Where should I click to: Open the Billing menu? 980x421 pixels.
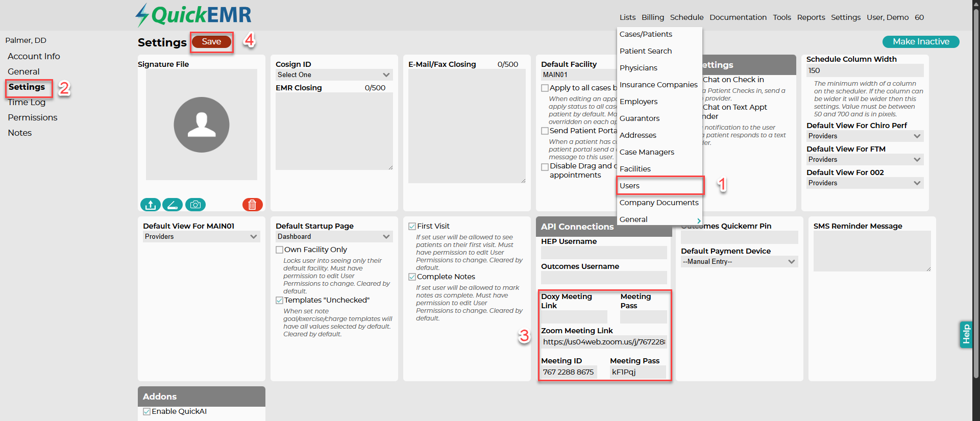pyautogui.click(x=653, y=17)
